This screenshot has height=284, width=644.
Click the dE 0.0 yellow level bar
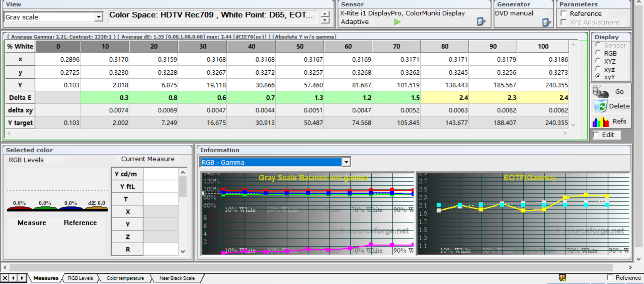[97, 209]
